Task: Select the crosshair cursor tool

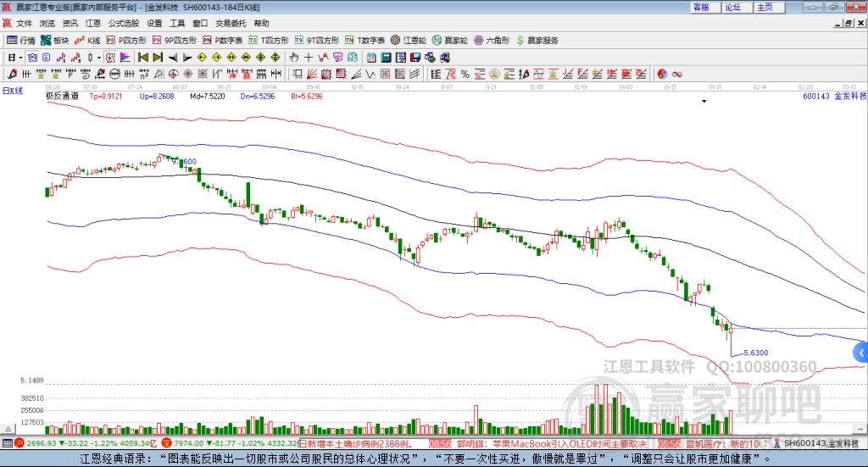Action: point(309,58)
